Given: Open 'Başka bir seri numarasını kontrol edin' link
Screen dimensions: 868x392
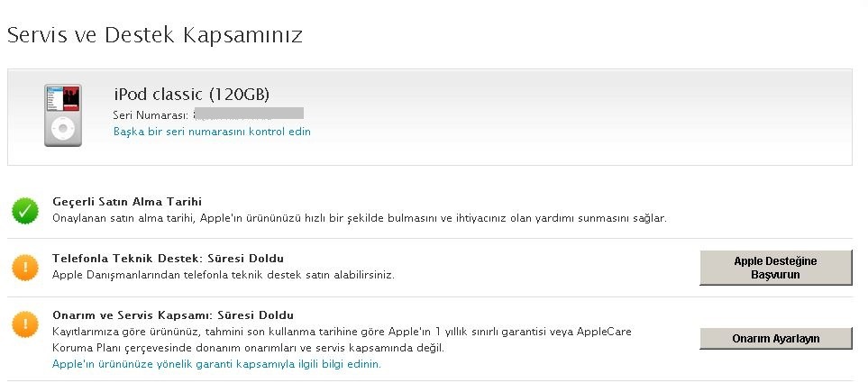Looking at the screenshot, I should [212, 132].
